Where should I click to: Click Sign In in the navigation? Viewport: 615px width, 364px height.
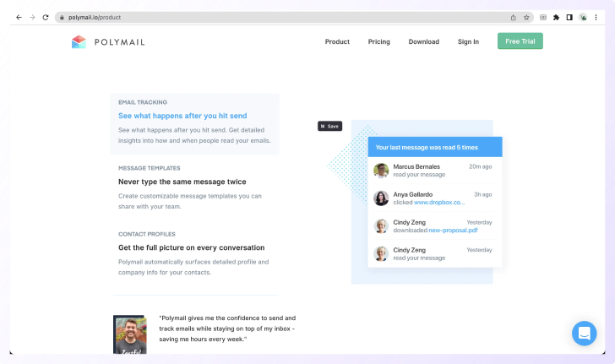pyautogui.click(x=468, y=41)
